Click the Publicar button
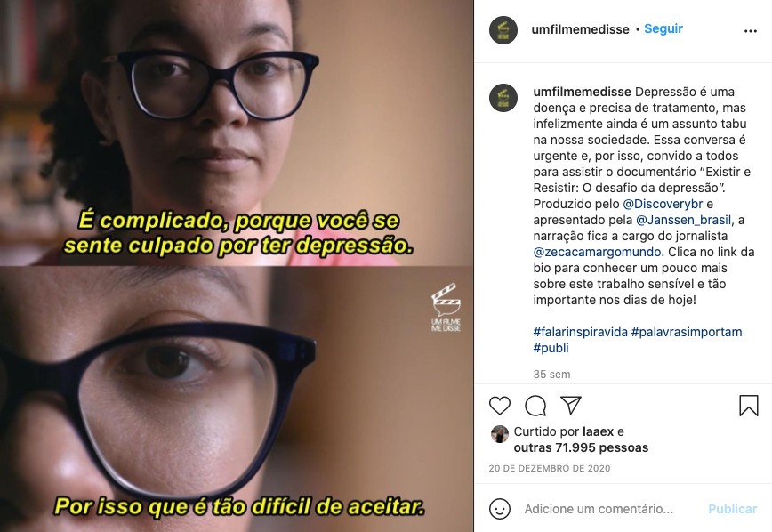Image resolution: width=772 pixels, height=532 pixels. (732, 509)
